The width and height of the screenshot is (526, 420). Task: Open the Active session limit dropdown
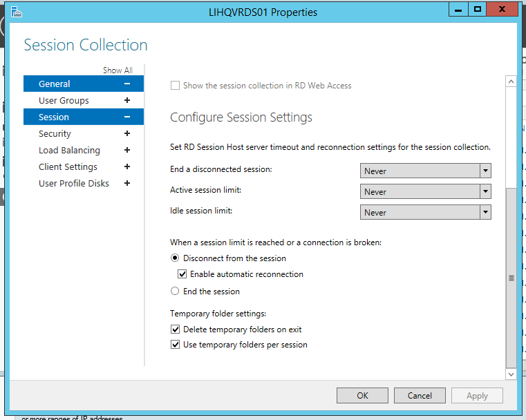[425, 192]
